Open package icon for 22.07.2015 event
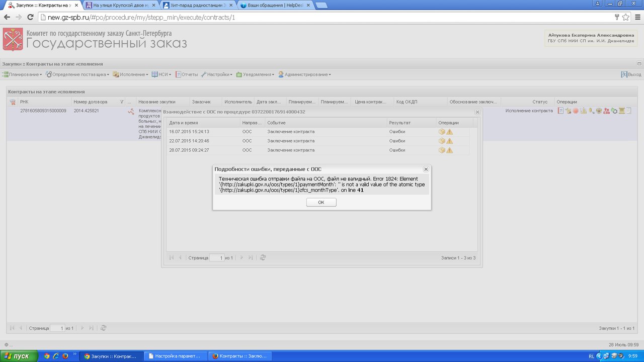 coord(442,141)
